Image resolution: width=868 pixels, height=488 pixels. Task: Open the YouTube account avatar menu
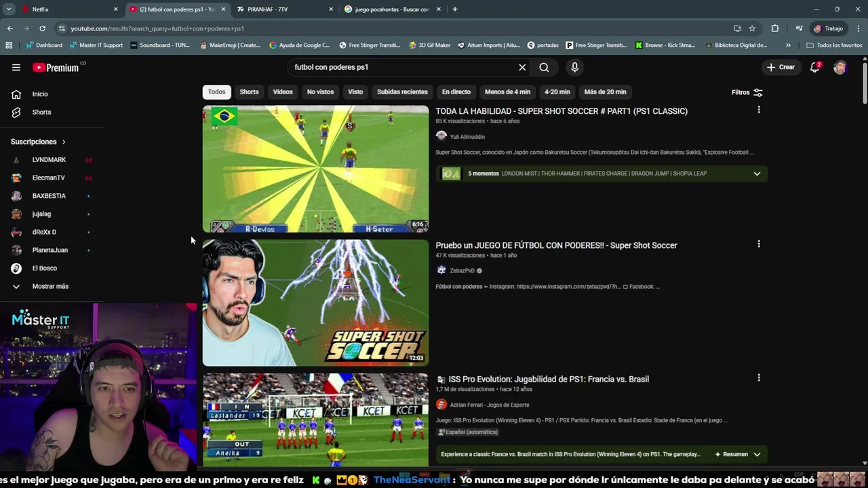coord(840,67)
